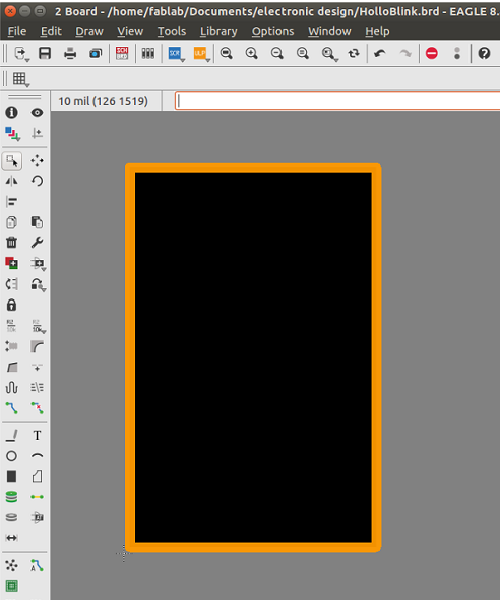
Task: Redraw the board view
Action: (354, 53)
